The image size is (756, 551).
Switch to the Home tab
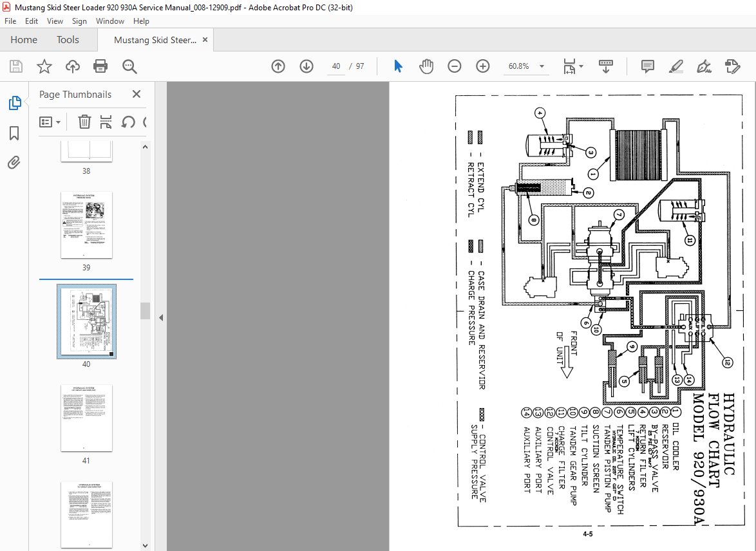[24, 39]
